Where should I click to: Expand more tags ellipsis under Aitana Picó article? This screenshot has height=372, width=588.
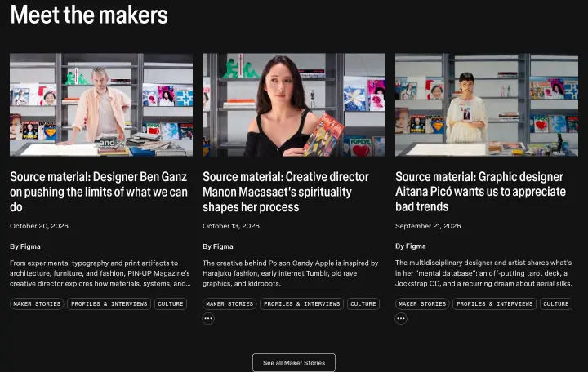click(401, 319)
